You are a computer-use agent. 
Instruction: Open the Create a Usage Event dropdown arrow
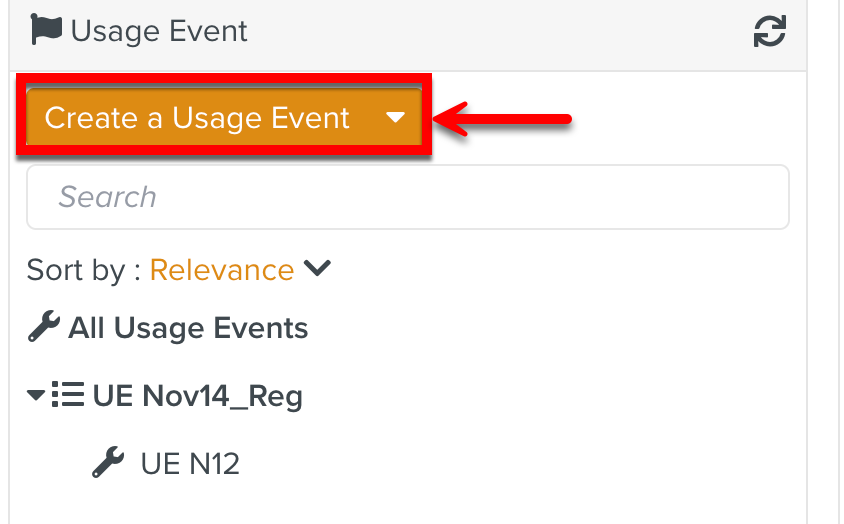tap(394, 118)
